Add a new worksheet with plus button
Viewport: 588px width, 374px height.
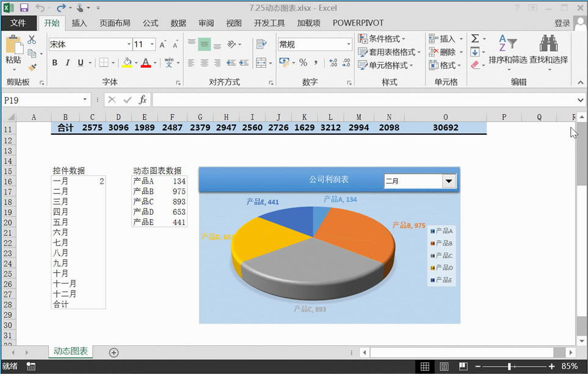(x=114, y=353)
